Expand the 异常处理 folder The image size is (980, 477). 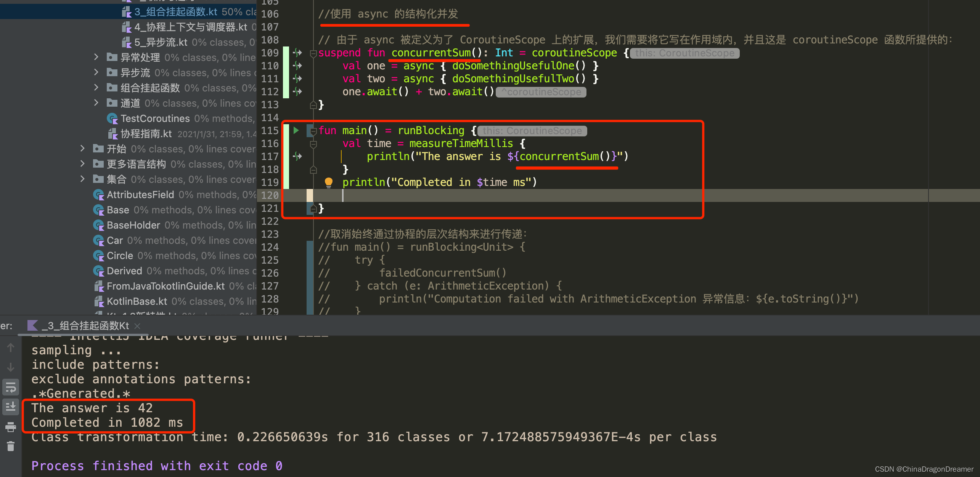(x=96, y=58)
